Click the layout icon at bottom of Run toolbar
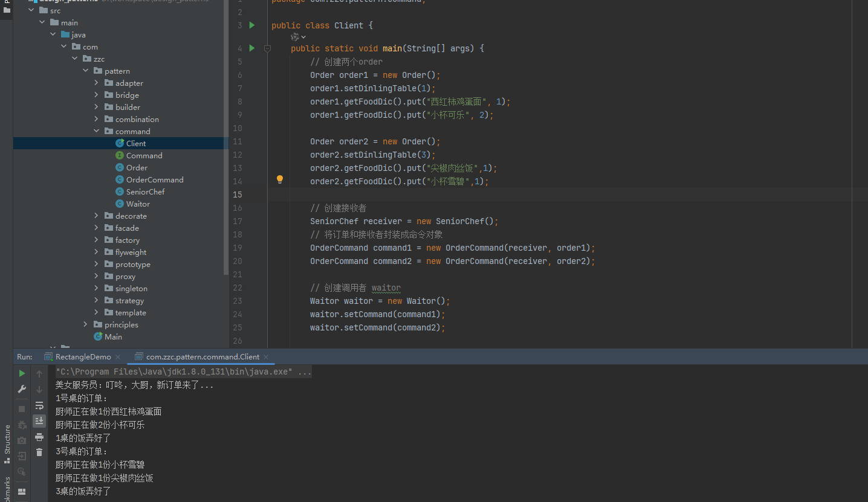The height and width of the screenshot is (502, 868). tap(22, 492)
